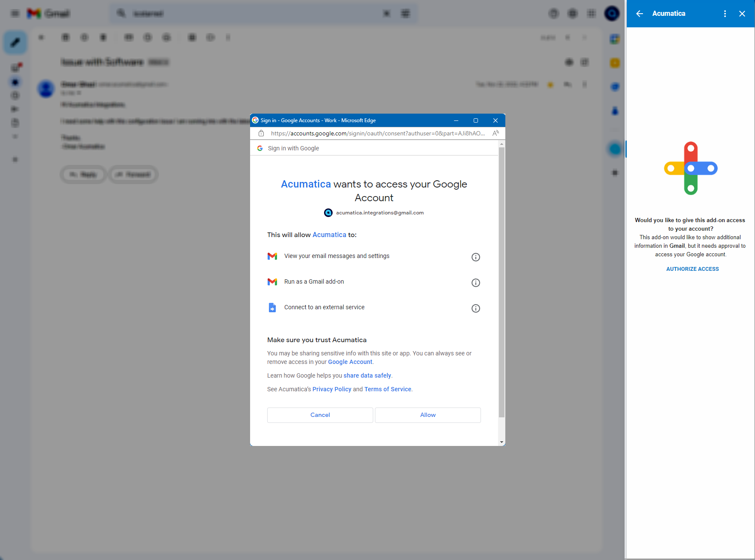755x560 pixels.
Task: Open Acumatica panel three-dot menu
Action: 725,14
